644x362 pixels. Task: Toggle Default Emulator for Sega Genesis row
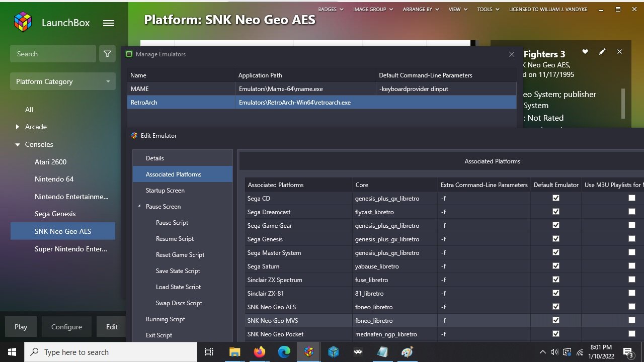point(556,239)
